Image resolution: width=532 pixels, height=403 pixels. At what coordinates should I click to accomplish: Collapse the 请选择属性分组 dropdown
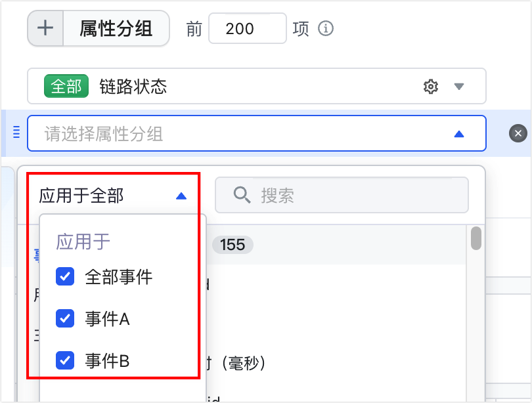click(x=458, y=134)
